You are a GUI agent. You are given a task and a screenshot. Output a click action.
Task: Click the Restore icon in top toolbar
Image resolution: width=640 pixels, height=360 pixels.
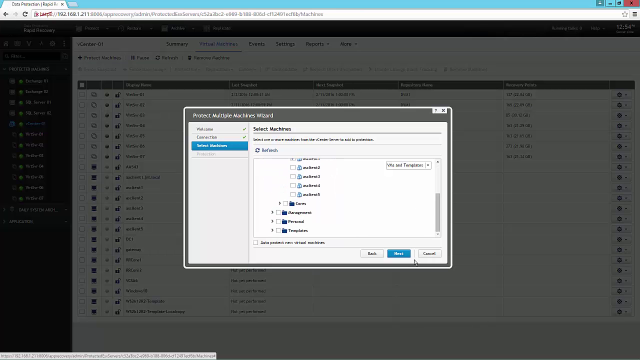121,29
